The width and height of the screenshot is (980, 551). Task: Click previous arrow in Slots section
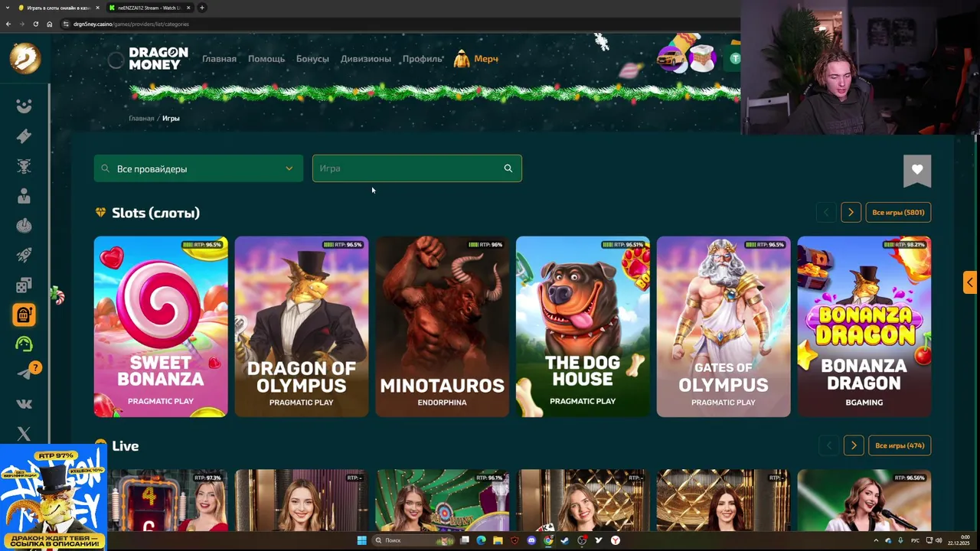point(825,213)
